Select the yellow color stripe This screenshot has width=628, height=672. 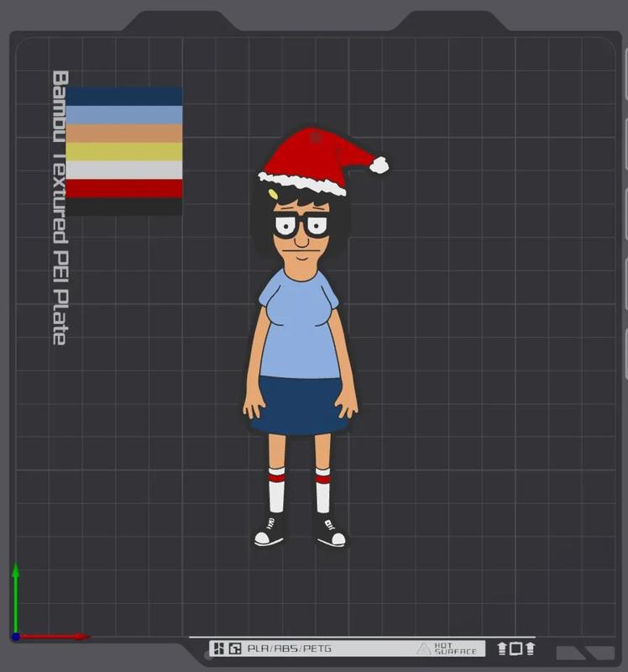[124, 152]
